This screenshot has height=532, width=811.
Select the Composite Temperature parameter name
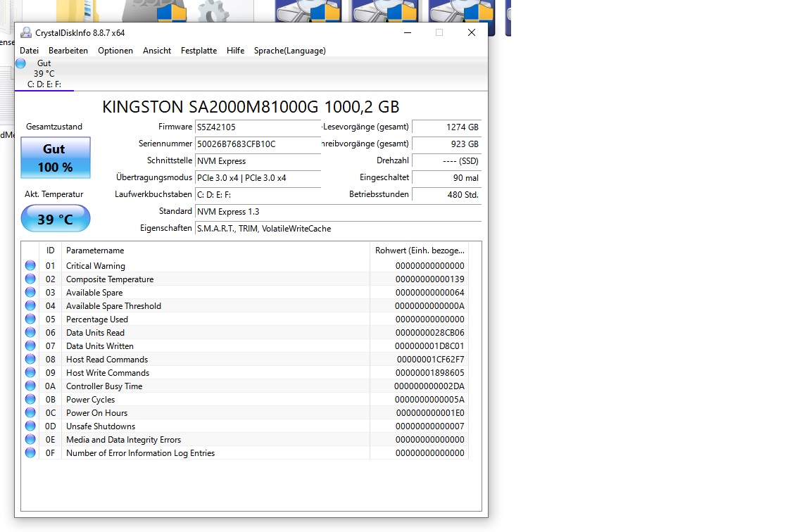(110, 279)
